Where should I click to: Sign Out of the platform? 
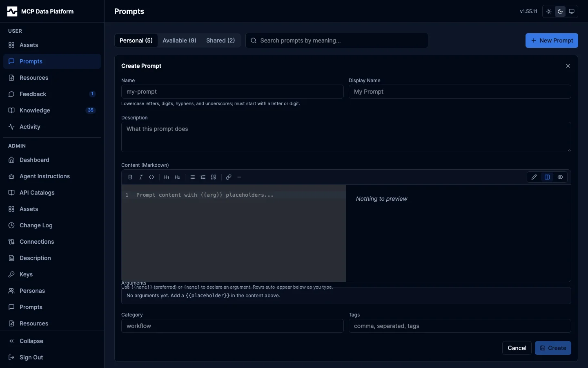(52, 357)
